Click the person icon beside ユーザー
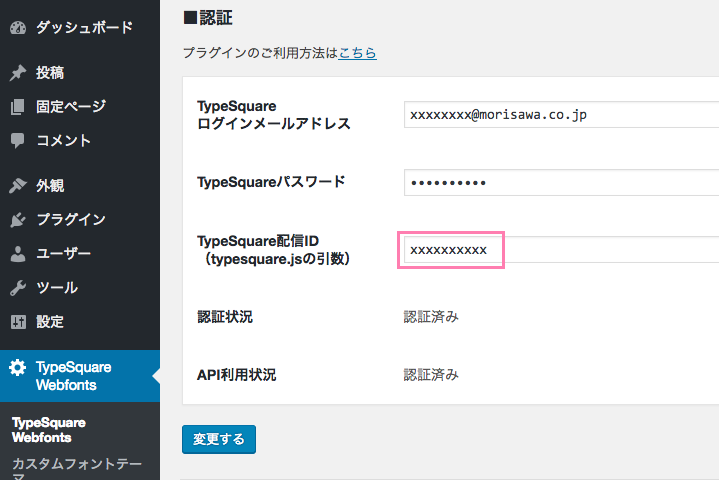719x480 pixels. point(18,254)
